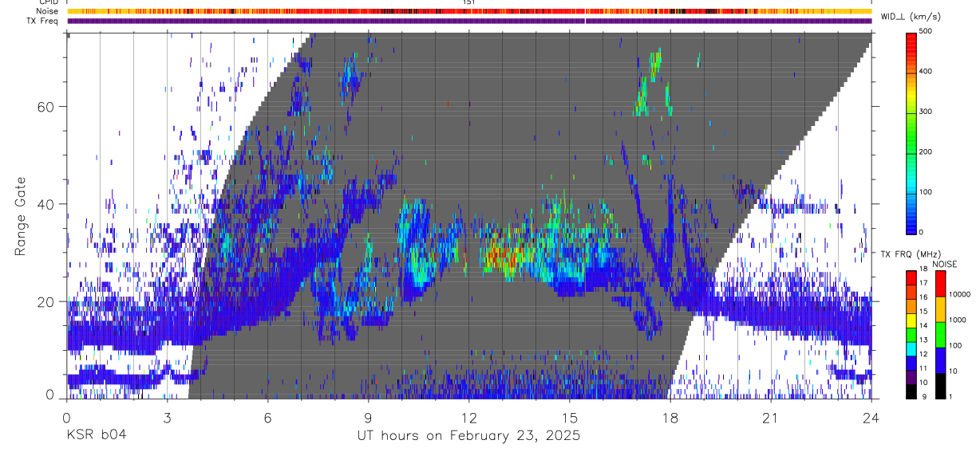Click the '10000' noise legend value

click(x=961, y=294)
